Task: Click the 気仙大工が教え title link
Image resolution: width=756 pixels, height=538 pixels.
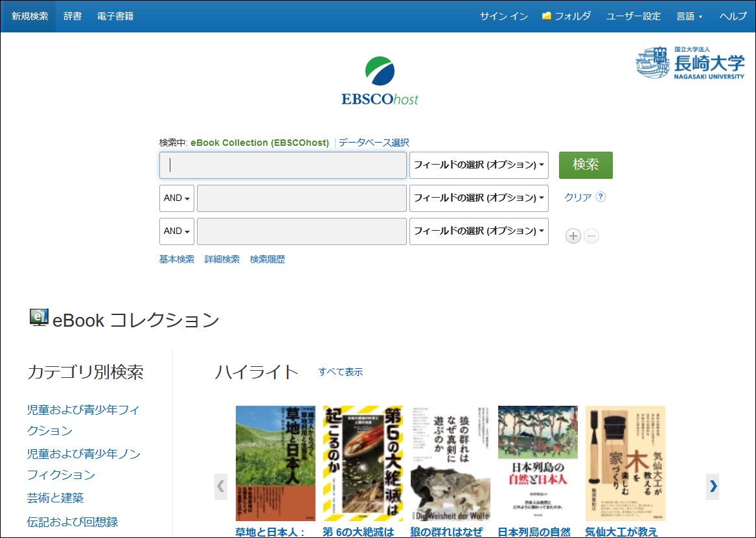Action: 621,532
